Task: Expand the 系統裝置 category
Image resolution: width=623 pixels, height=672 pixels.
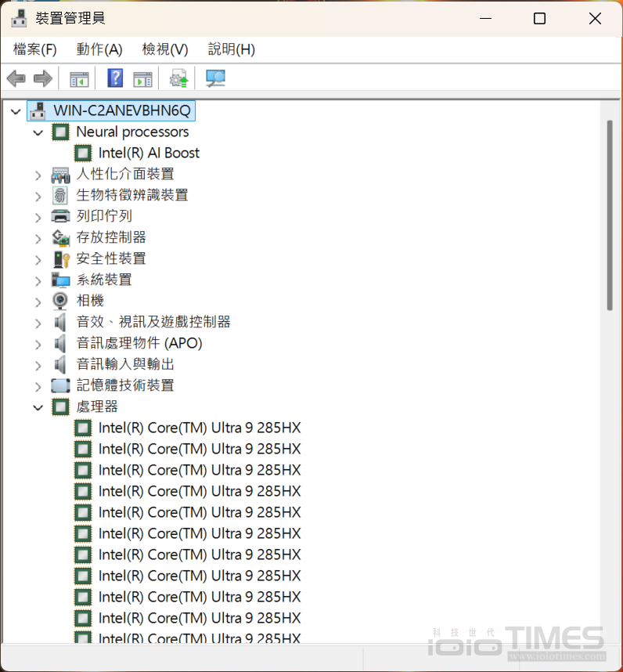Action: point(38,280)
